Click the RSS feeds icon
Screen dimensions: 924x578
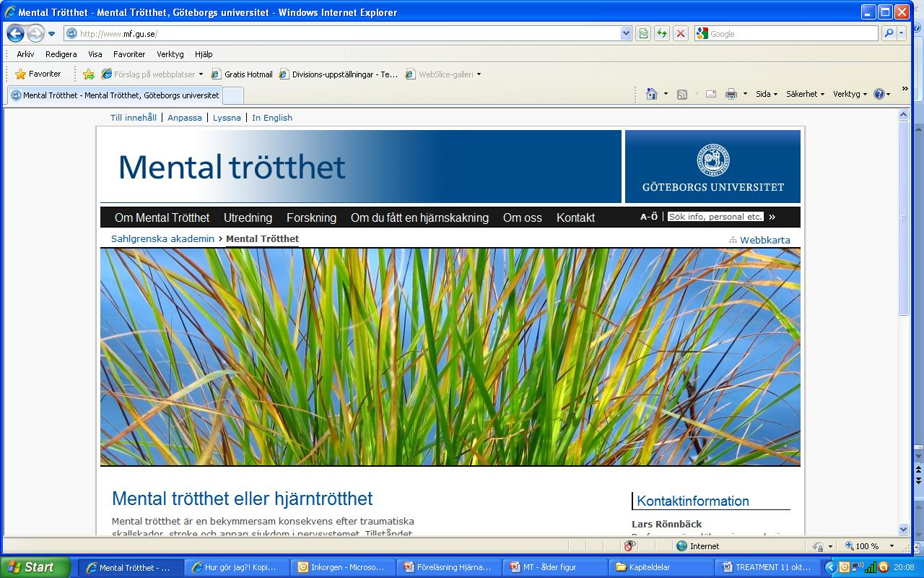click(682, 94)
